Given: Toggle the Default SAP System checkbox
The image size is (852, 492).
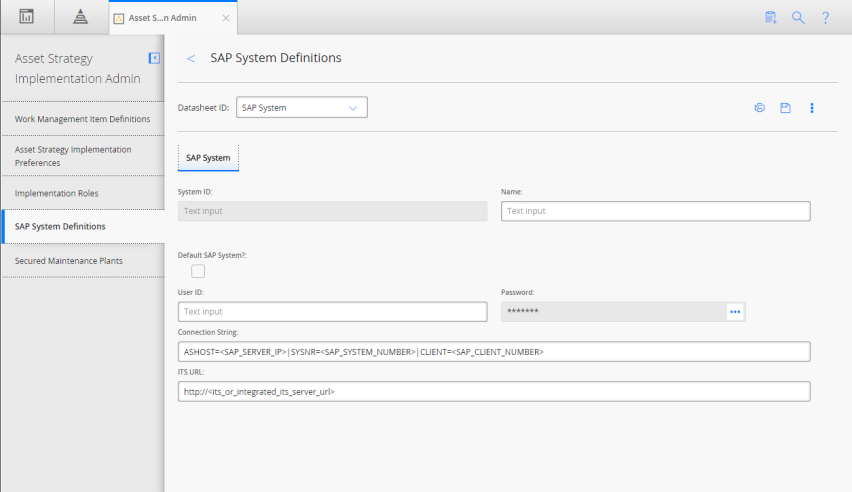Looking at the screenshot, I should [198, 271].
